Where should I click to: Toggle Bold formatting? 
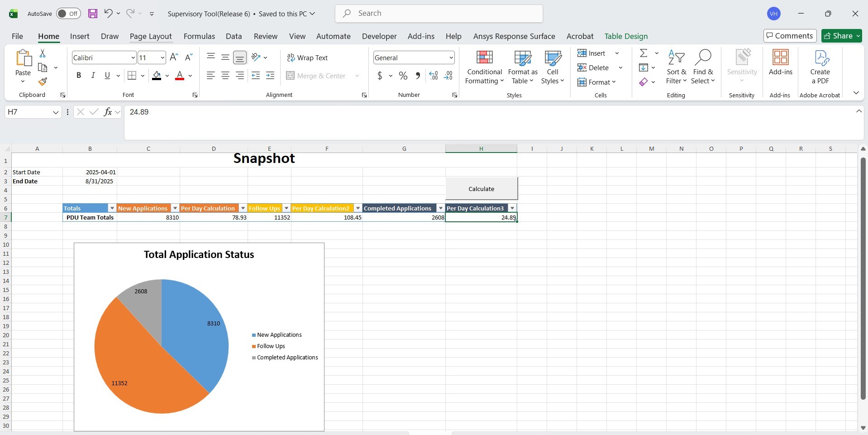tap(79, 76)
